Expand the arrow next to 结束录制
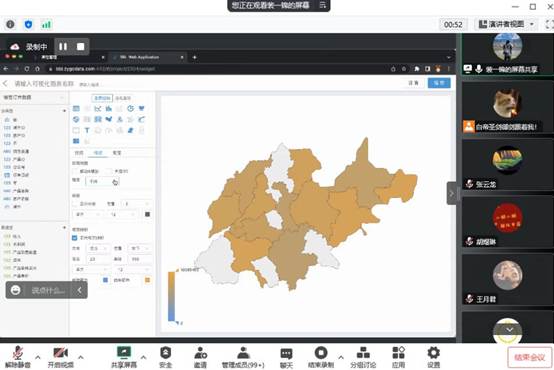 [x=341, y=357]
